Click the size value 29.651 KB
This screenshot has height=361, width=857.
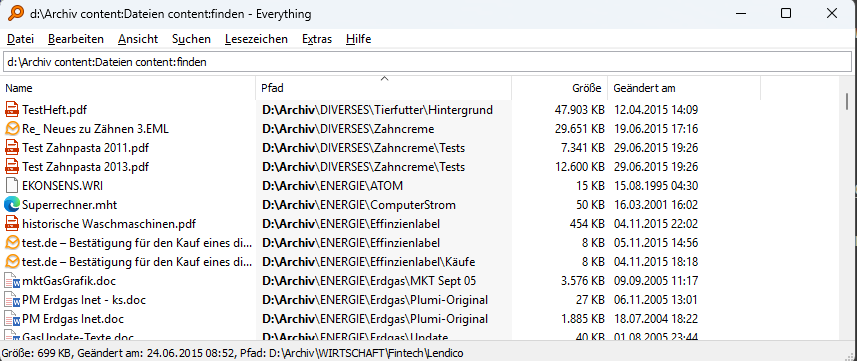coord(579,129)
